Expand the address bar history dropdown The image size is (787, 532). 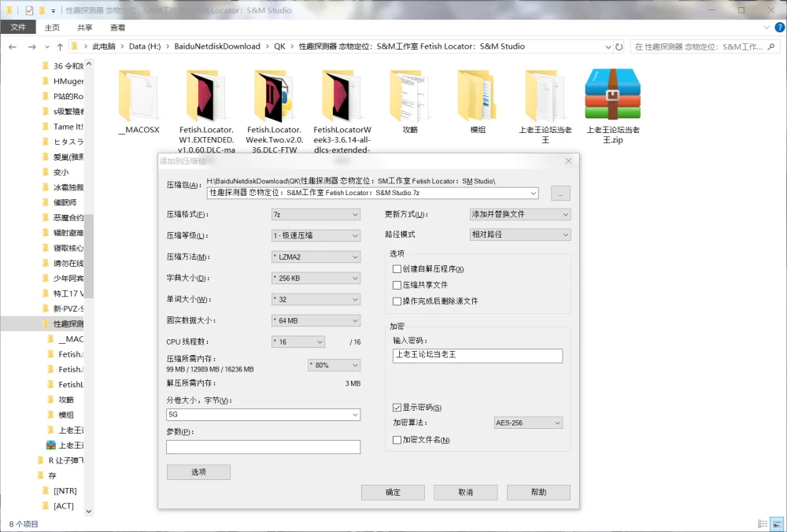tap(608, 46)
